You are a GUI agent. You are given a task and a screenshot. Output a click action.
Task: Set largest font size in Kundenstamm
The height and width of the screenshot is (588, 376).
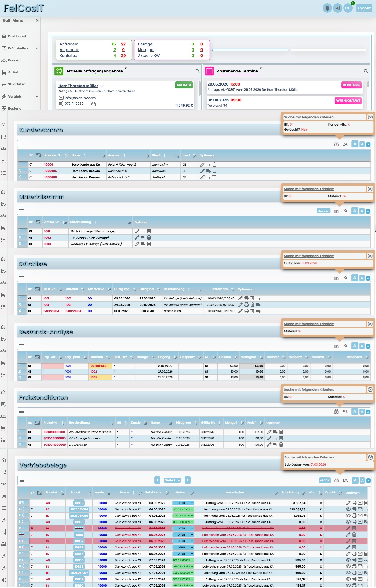[x=355, y=144]
